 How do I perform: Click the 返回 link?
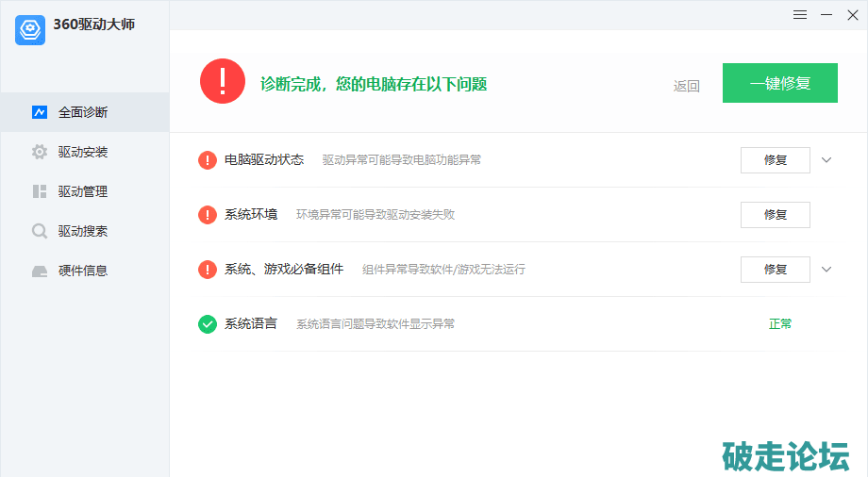tap(687, 86)
